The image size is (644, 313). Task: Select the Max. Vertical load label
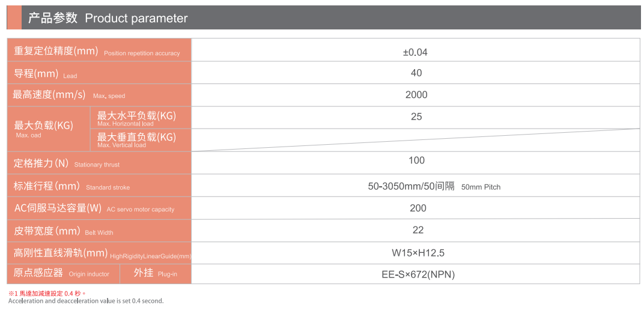pyautogui.click(x=140, y=140)
